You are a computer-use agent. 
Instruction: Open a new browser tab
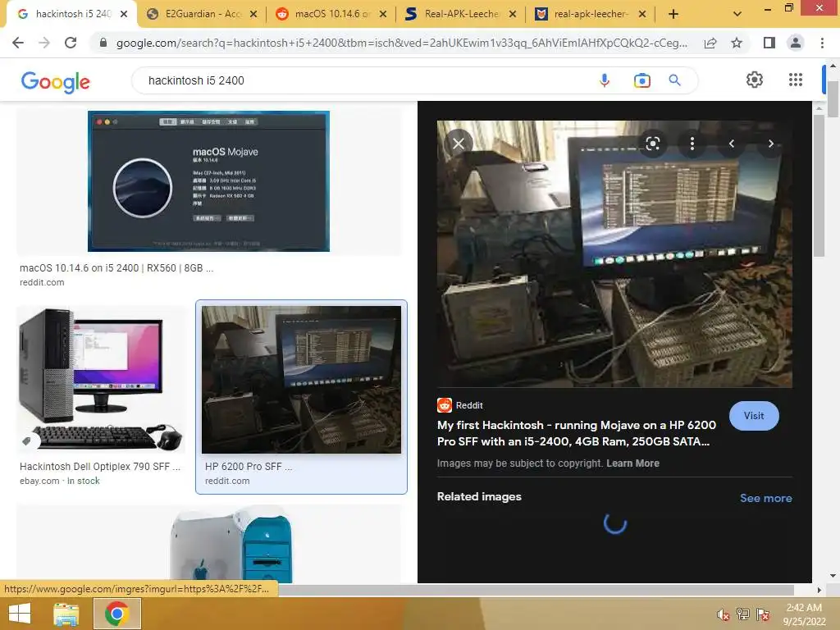[x=673, y=14]
